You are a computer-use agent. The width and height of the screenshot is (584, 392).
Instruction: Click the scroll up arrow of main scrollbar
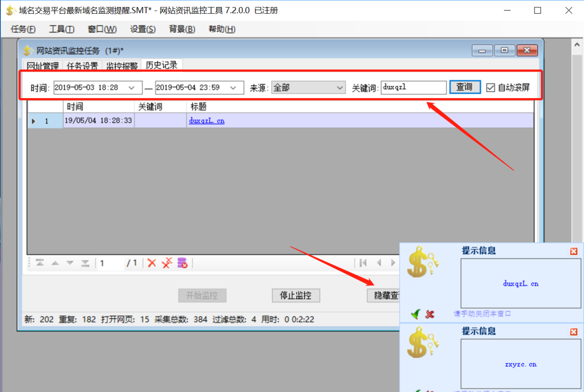[x=577, y=45]
